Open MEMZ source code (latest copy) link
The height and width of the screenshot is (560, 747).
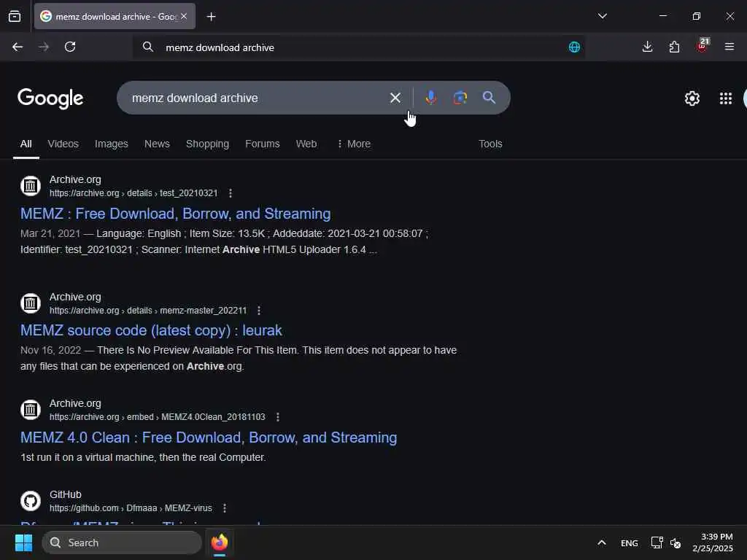151,330
